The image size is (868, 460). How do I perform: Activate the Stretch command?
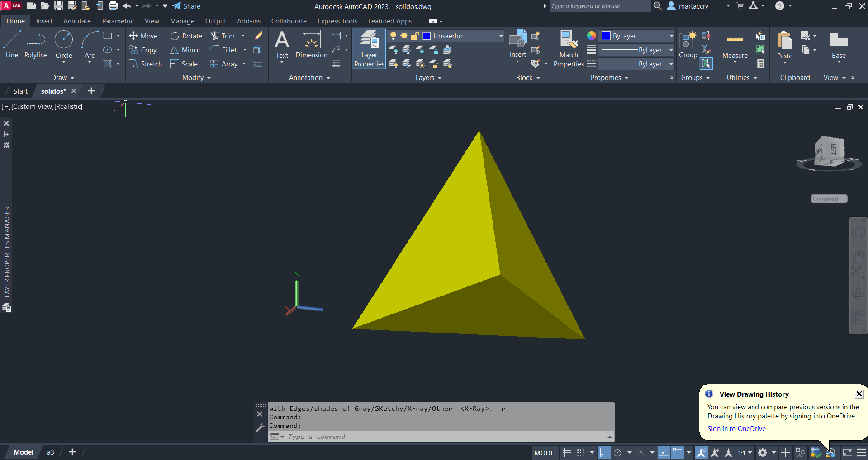(x=145, y=64)
